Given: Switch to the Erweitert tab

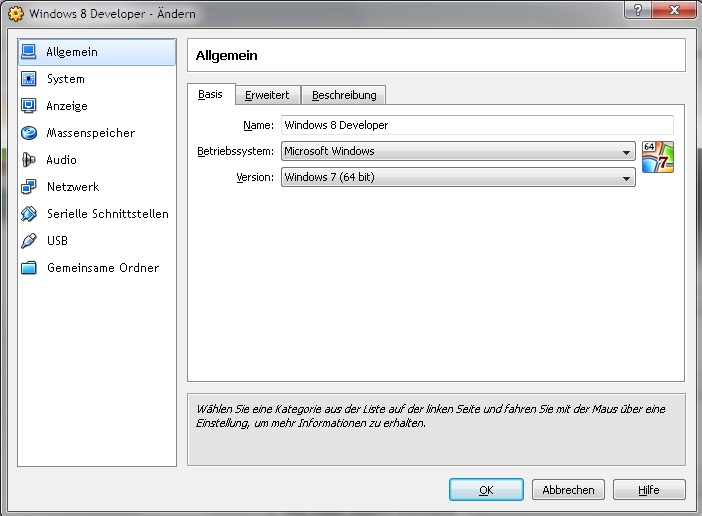Looking at the screenshot, I should [x=267, y=95].
